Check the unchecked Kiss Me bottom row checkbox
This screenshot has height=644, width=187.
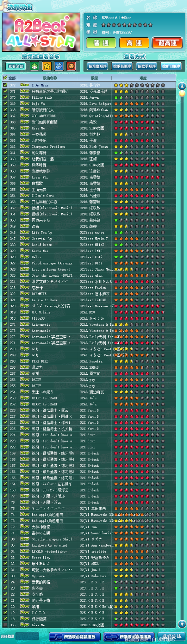(5, 625)
